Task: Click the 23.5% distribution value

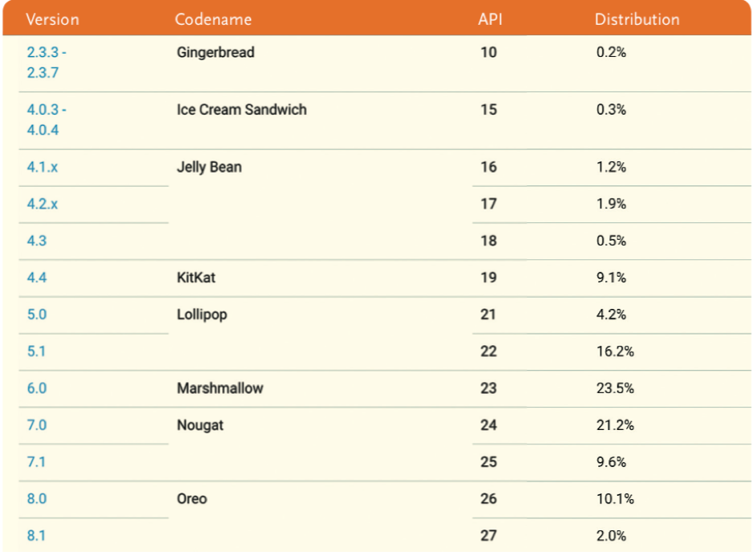Action: pyautogui.click(x=615, y=388)
